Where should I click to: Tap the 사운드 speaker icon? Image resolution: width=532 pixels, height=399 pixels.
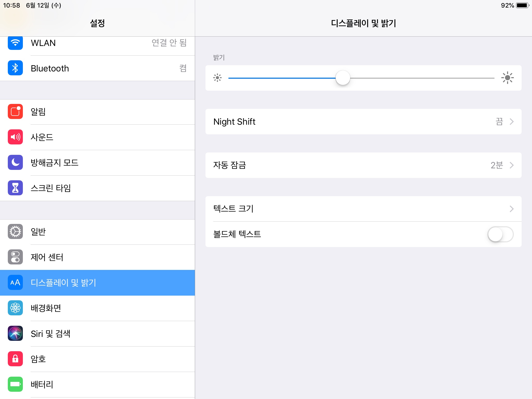(15, 137)
